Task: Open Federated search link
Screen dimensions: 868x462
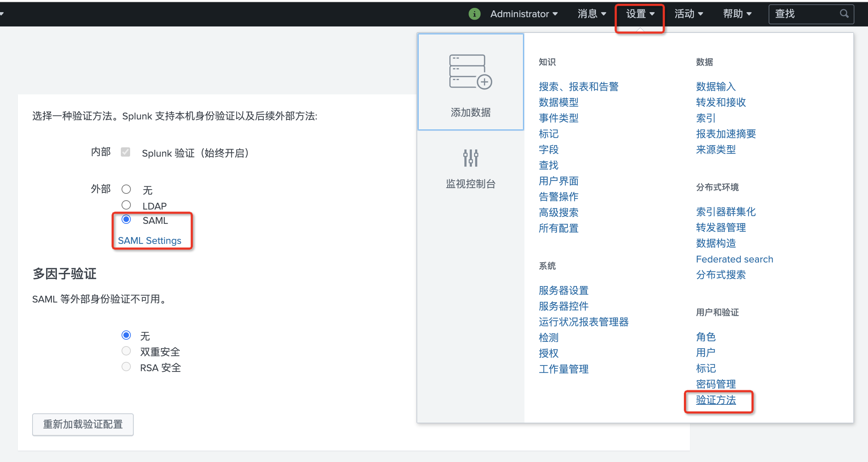Action: 734,259
